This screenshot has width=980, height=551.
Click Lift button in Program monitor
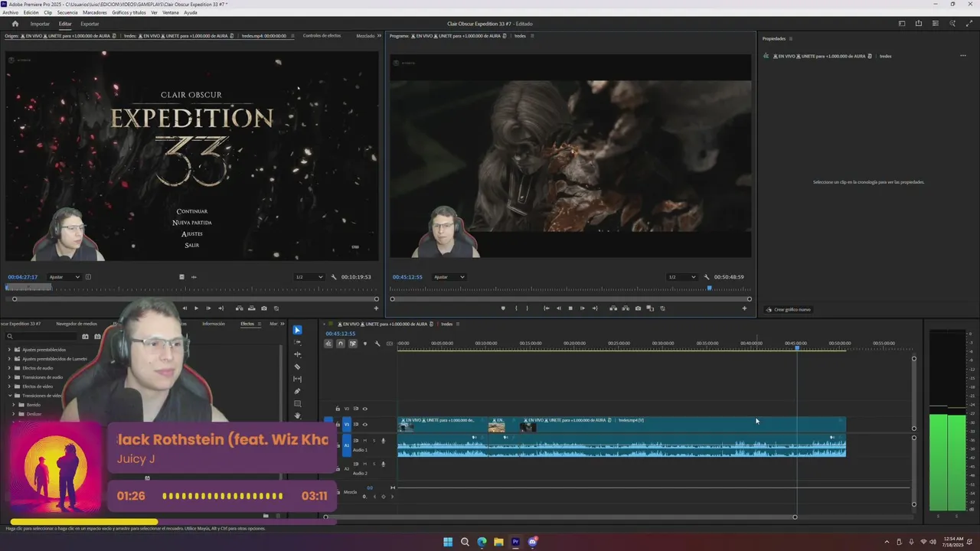612,308
